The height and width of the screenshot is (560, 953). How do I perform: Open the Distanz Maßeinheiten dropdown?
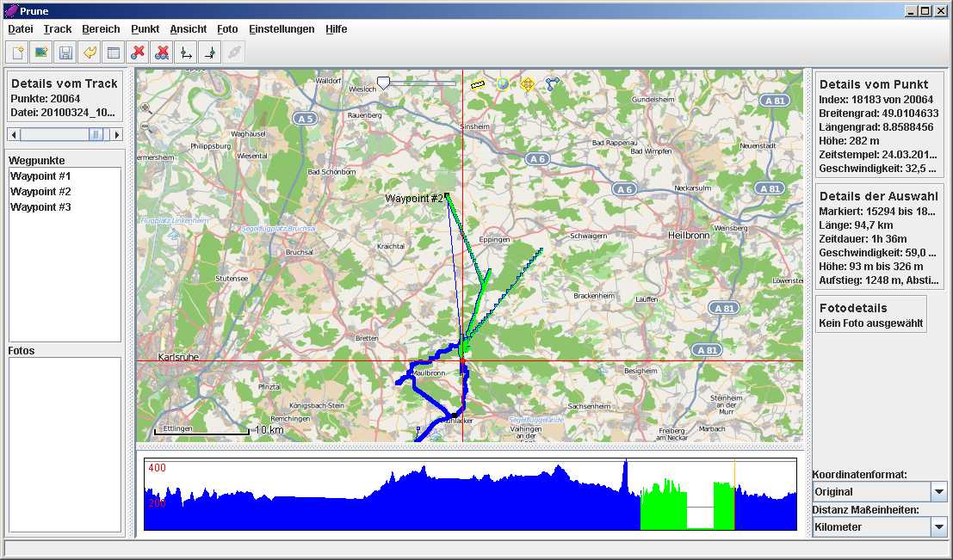(938, 526)
